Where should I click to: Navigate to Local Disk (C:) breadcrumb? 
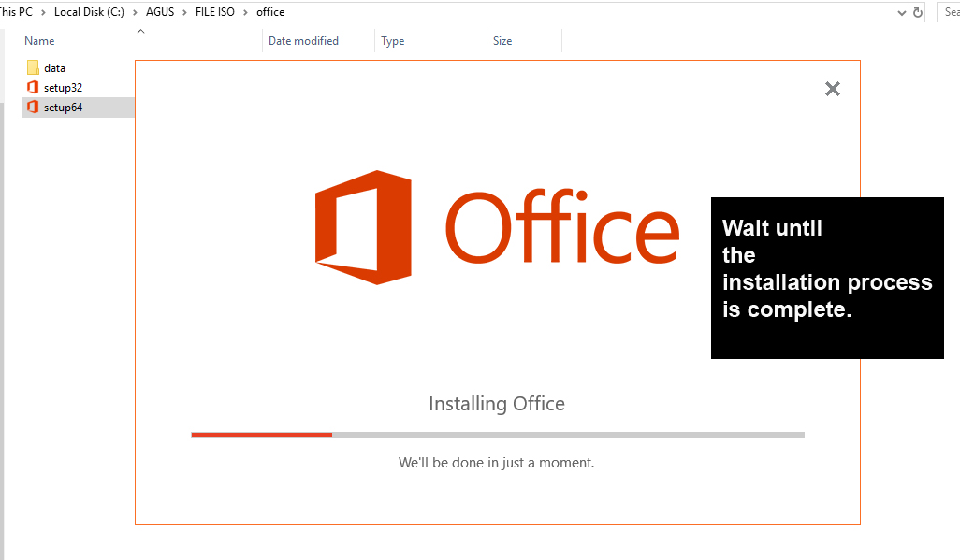(x=90, y=12)
